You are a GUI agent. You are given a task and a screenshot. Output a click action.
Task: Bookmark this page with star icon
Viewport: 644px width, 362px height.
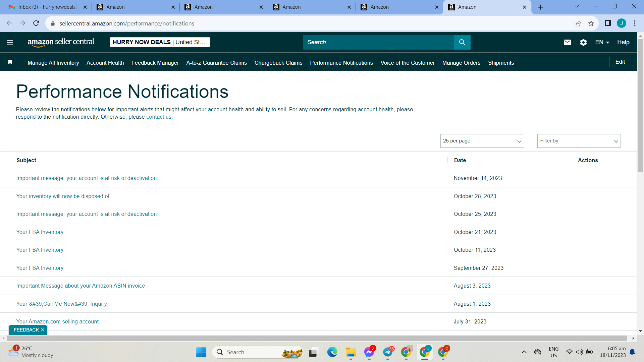[x=591, y=23]
